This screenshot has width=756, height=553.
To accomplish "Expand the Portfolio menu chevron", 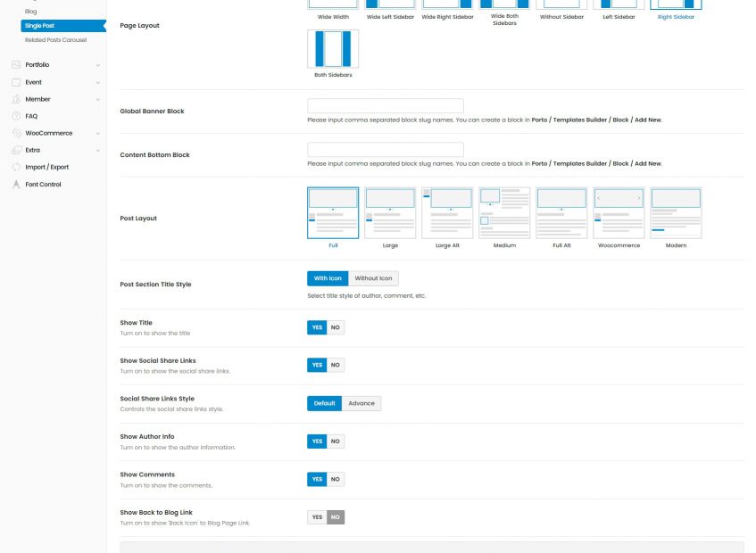I will pos(97,65).
